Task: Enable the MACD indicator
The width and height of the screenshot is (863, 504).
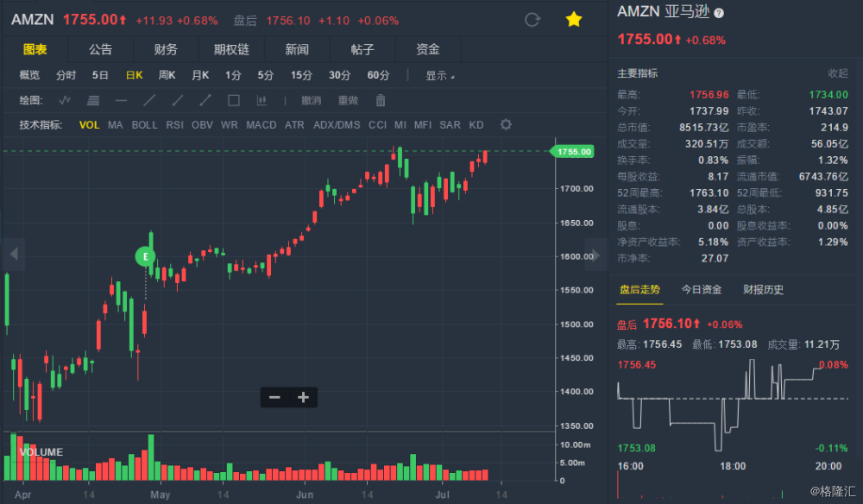Action: 261,125
